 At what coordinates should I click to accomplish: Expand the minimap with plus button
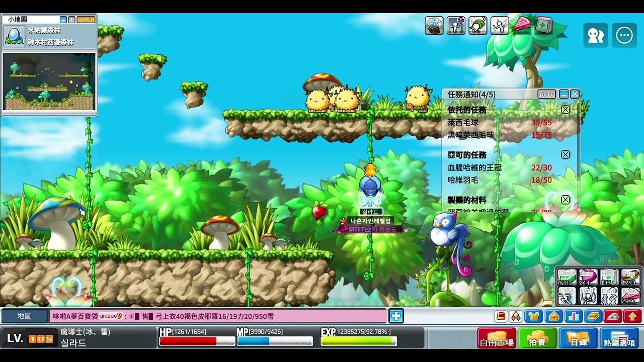(x=71, y=20)
